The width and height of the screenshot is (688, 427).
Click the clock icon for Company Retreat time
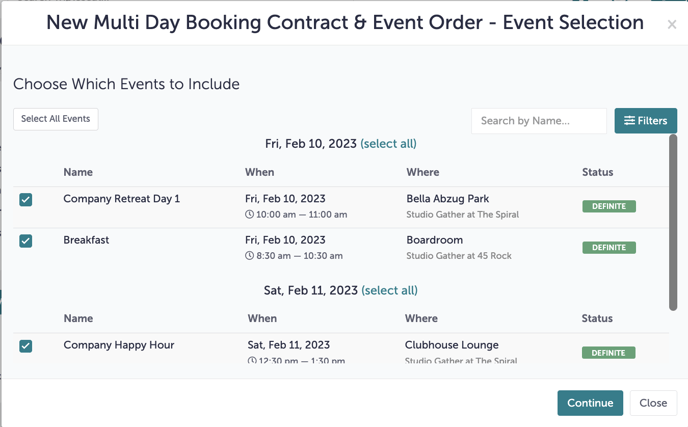click(x=250, y=215)
